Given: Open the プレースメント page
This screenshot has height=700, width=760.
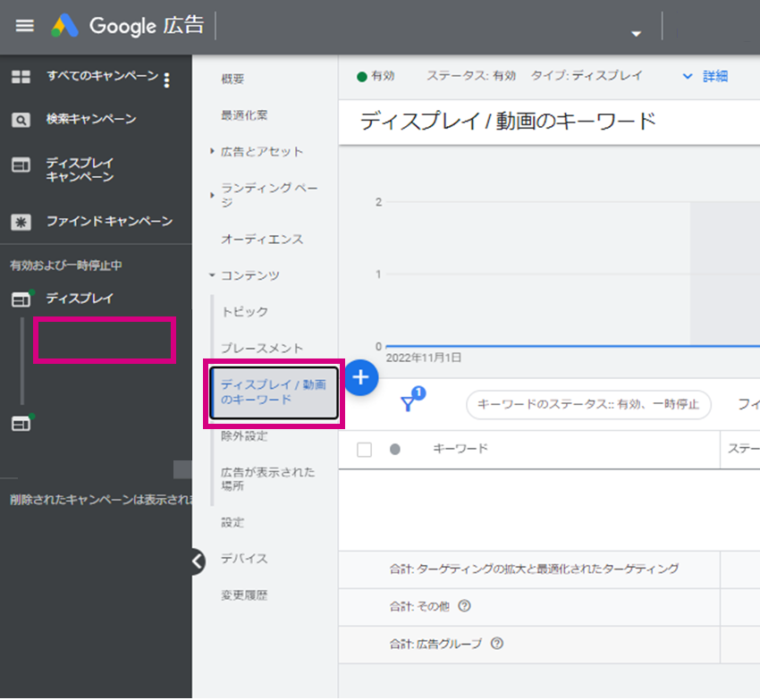Looking at the screenshot, I should pyautogui.click(x=262, y=348).
